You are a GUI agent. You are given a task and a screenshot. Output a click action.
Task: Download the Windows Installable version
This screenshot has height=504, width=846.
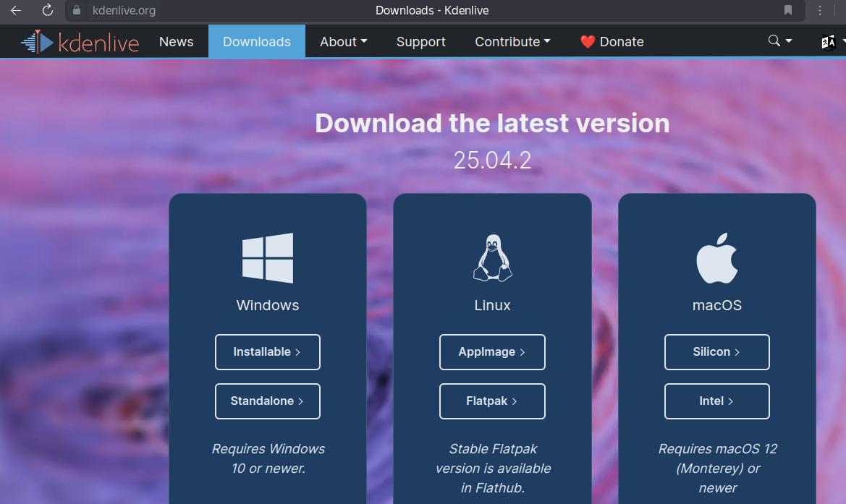(268, 352)
